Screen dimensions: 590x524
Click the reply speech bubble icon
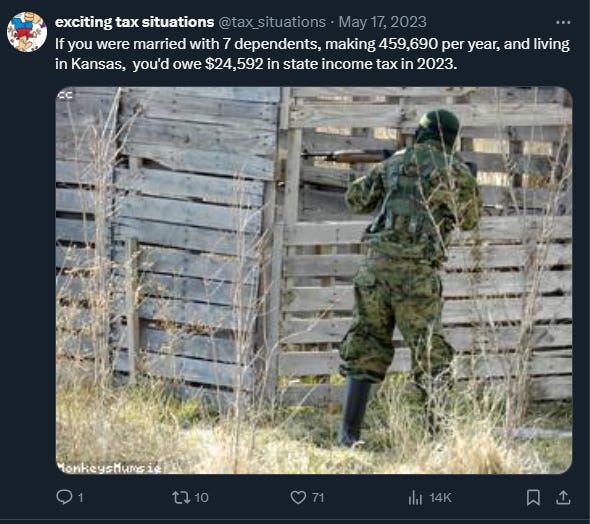64,497
